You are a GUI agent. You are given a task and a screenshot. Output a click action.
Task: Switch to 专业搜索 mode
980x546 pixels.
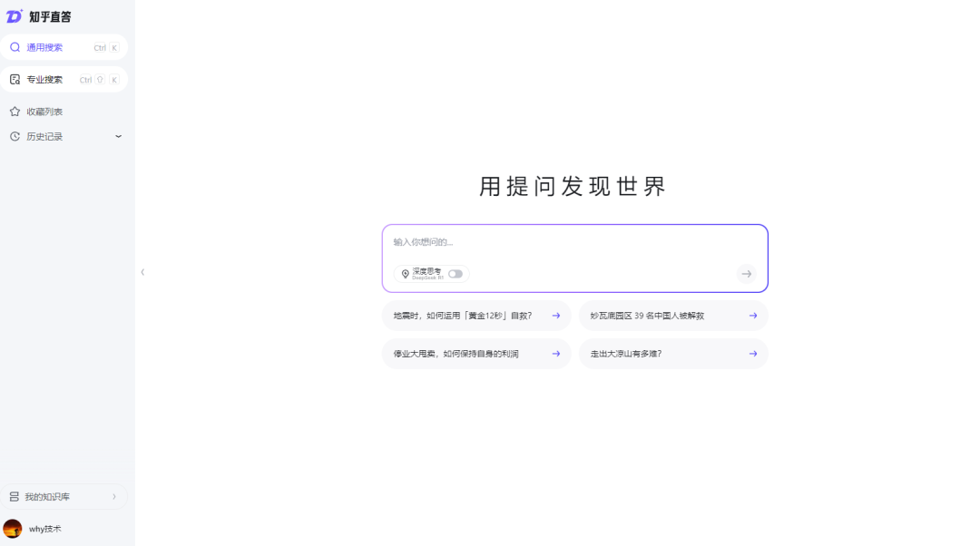[x=64, y=79]
